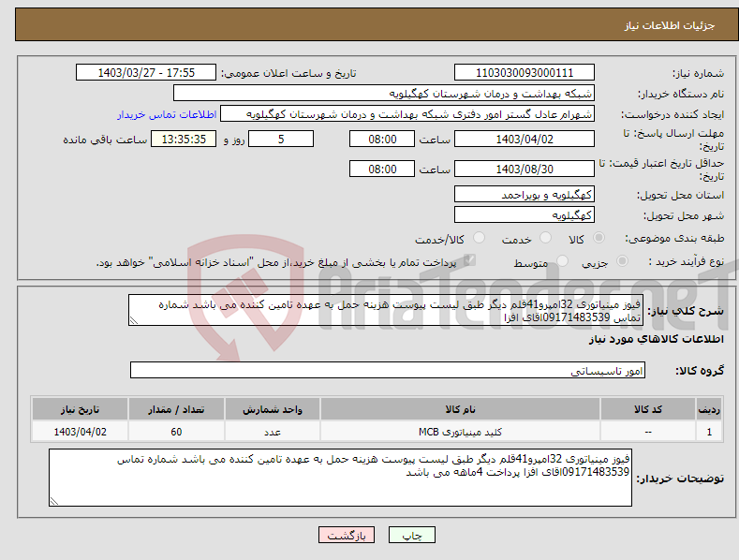Click the delivery province field کهگیلویه و بویراحمد
The height and width of the screenshot is (560, 739).
tap(525, 194)
